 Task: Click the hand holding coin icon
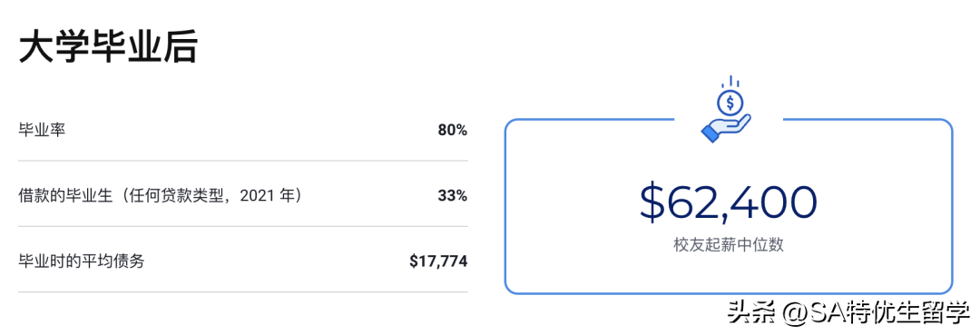pos(728,110)
